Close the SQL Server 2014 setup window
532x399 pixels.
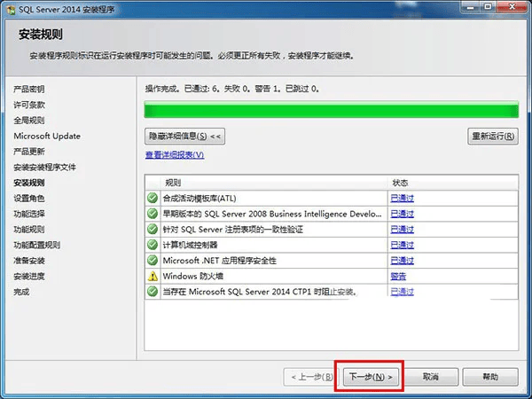click(512, 6)
